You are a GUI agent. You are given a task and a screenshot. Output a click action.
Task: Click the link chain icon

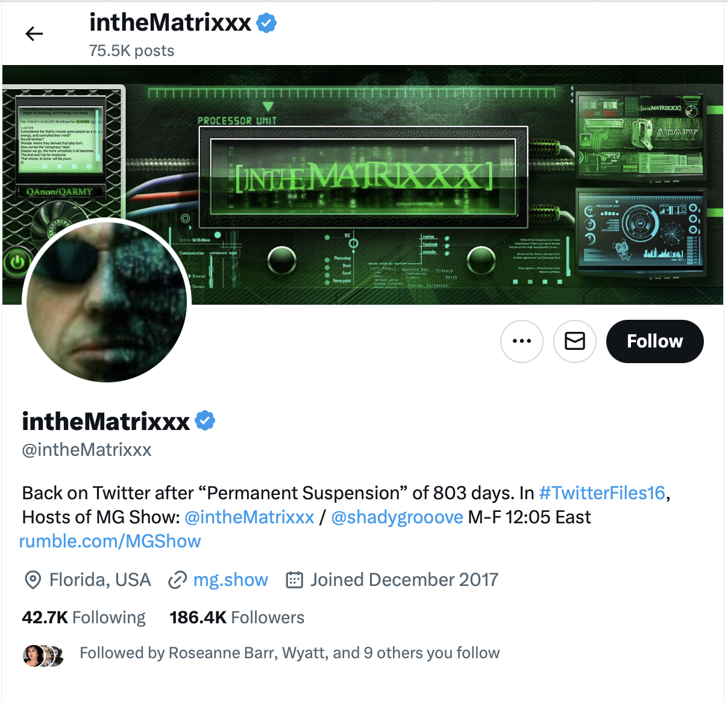point(178,580)
